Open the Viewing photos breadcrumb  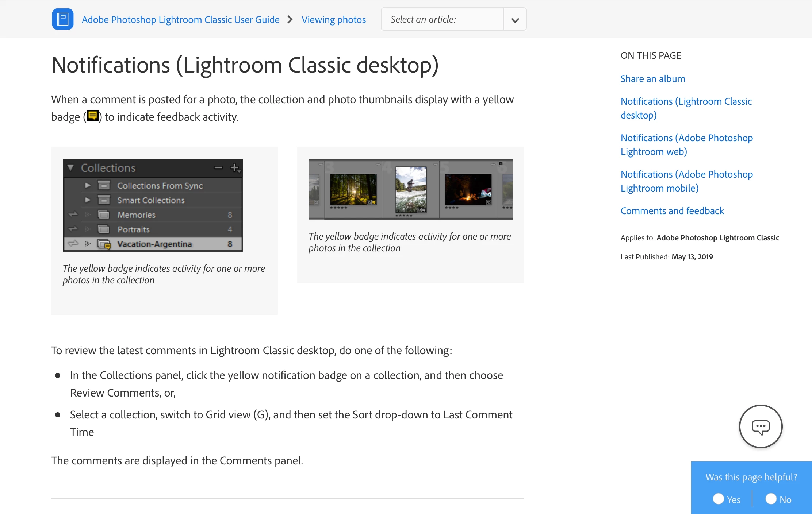click(x=333, y=20)
